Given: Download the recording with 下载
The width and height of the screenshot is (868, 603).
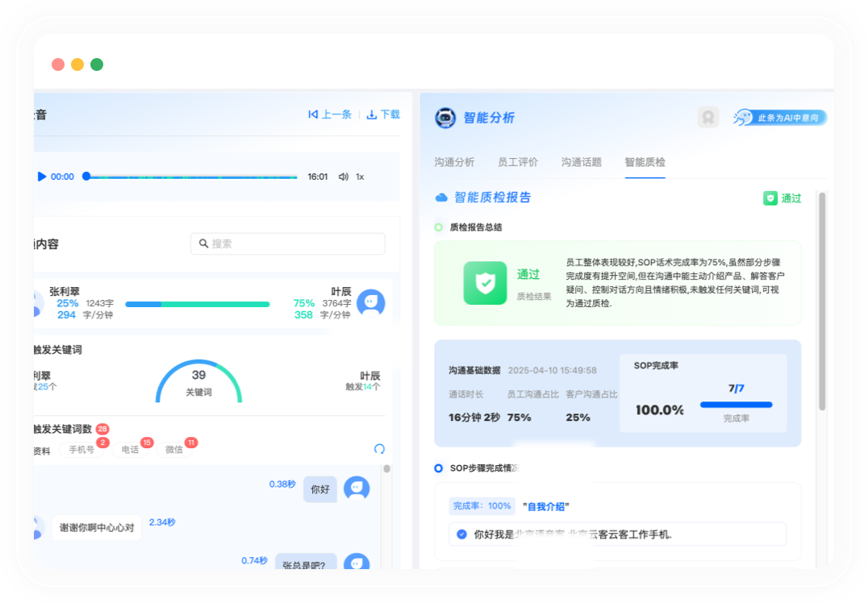Looking at the screenshot, I should pos(383,114).
